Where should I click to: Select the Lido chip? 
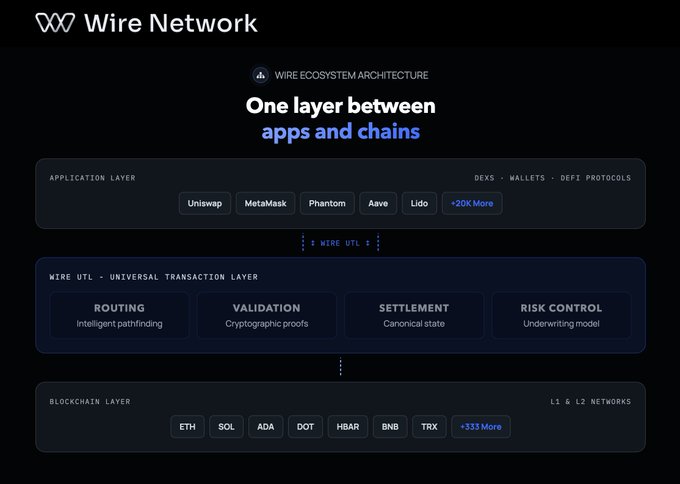[x=419, y=203]
